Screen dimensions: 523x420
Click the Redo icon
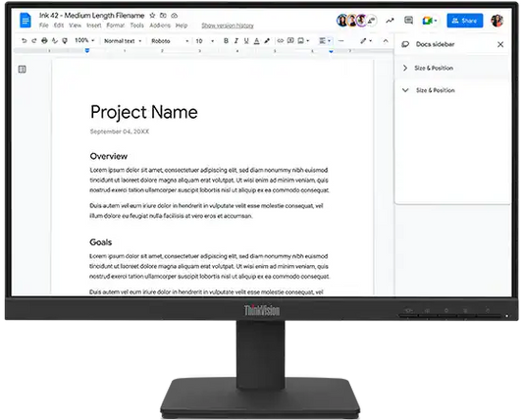(x=34, y=40)
